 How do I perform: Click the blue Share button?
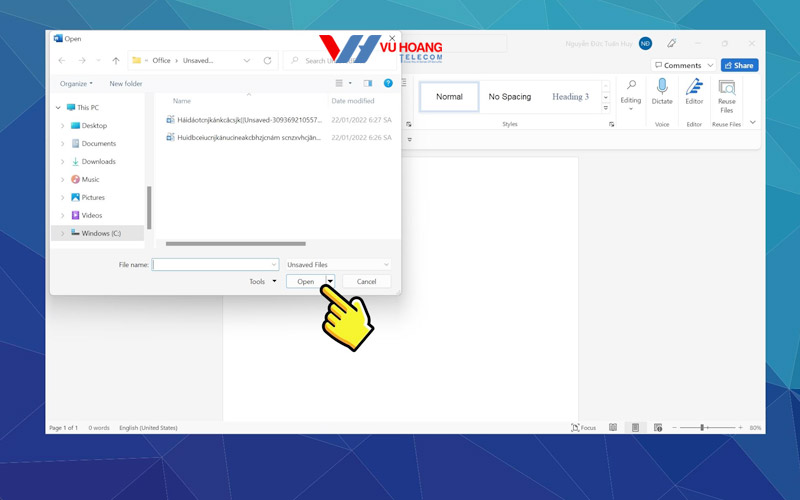click(x=739, y=65)
